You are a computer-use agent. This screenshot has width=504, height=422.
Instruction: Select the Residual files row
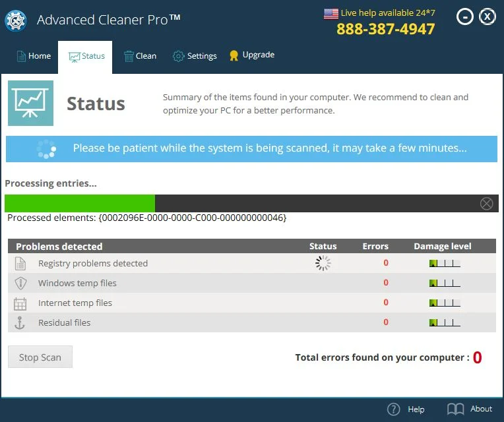(x=252, y=322)
